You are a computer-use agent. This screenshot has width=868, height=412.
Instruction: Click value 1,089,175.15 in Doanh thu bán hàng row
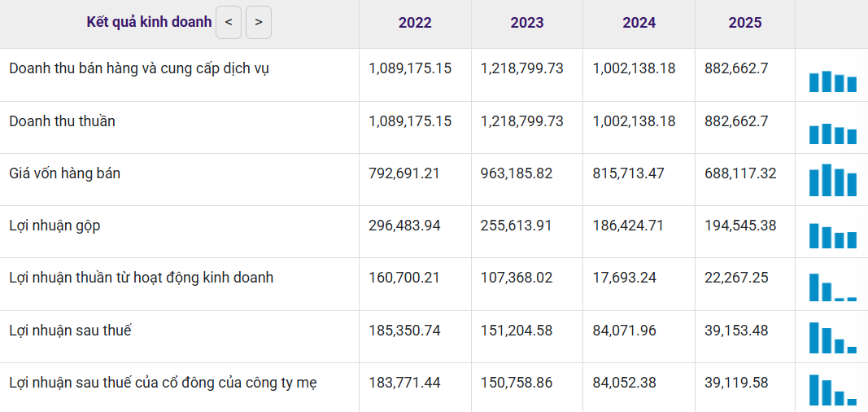click(x=410, y=68)
